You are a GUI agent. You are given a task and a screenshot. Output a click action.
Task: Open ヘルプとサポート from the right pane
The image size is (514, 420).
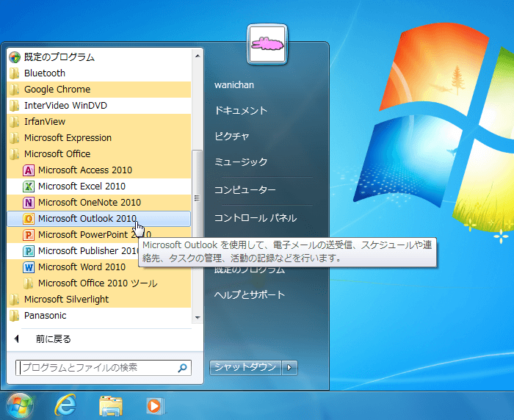250,294
